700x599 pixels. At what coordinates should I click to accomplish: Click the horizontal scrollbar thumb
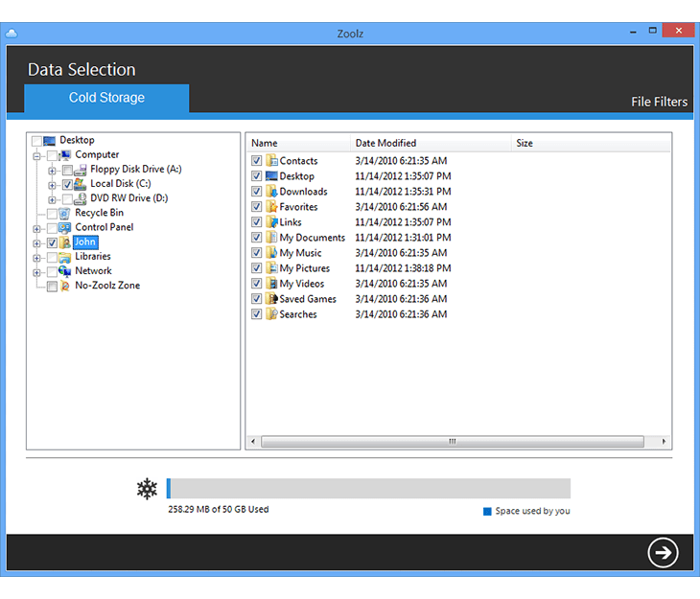coord(453,442)
